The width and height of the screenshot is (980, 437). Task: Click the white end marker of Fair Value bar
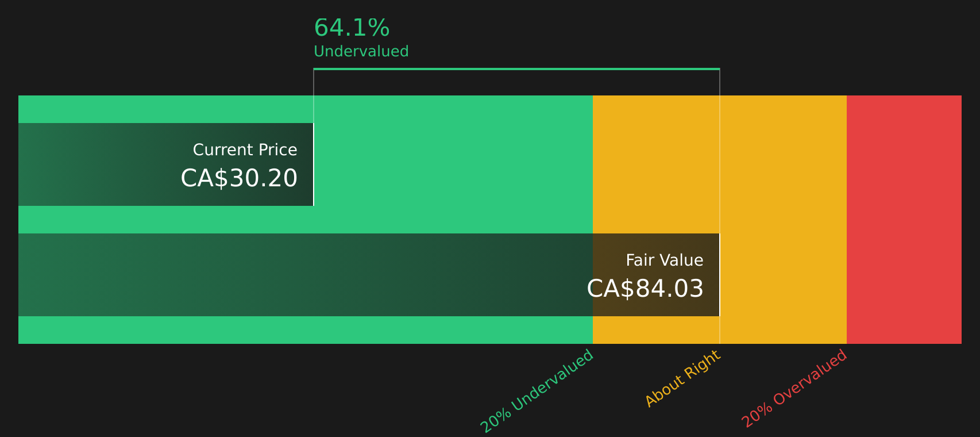[x=720, y=275]
